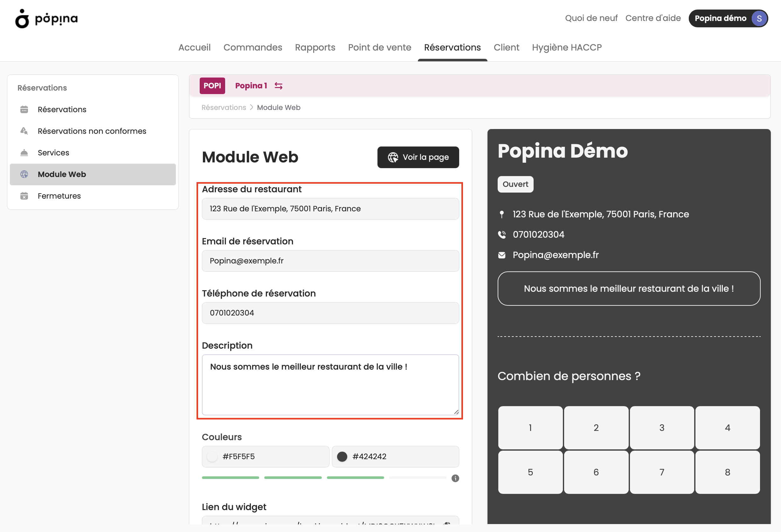Select the Réservations top tab
This screenshot has width=781, height=532.
coord(452,47)
